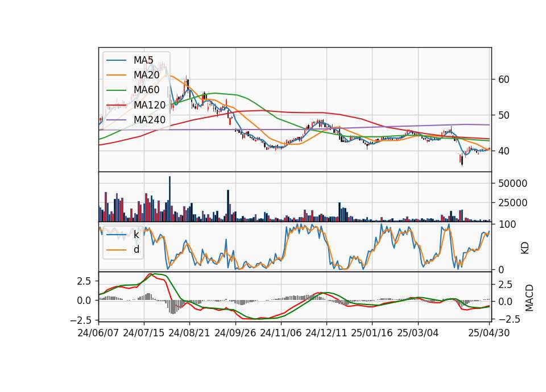This screenshot has width=546, height=392.
Task: Click the price axis label 60
Action: point(504,80)
